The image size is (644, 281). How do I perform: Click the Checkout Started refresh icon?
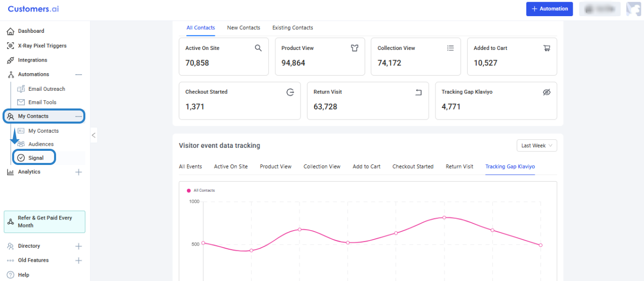(x=290, y=92)
